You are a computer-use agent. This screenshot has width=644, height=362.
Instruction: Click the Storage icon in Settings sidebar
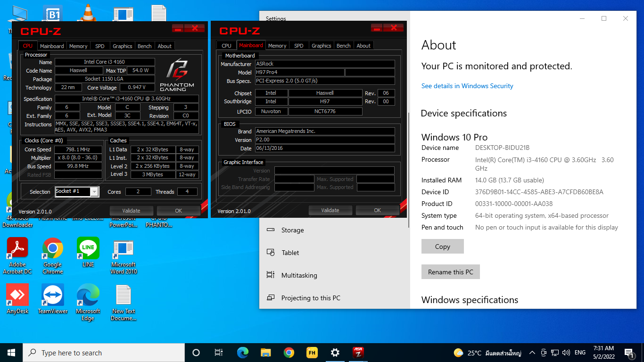[271, 230]
